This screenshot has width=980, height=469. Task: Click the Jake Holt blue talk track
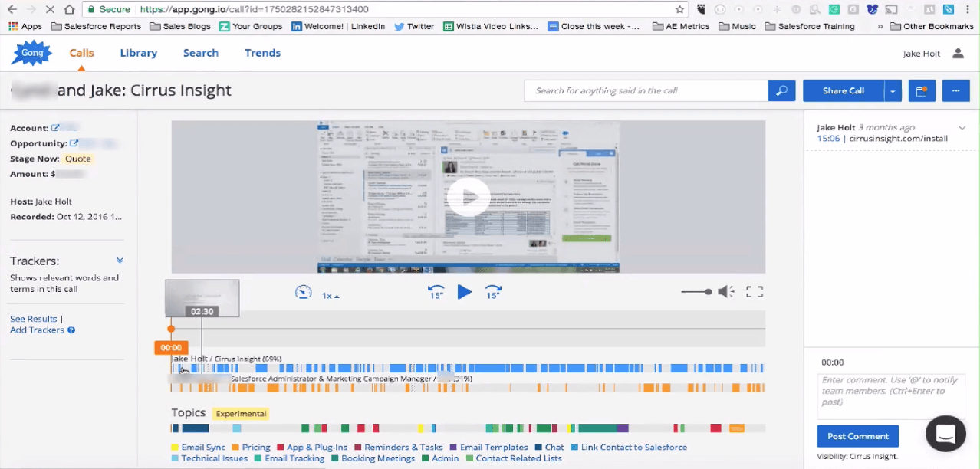pos(468,369)
